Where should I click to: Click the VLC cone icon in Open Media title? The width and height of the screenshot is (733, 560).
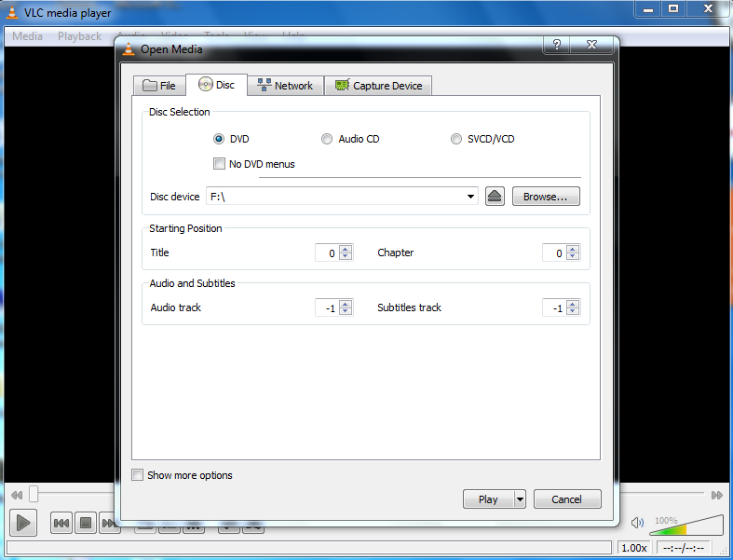[x=129, y=48]
